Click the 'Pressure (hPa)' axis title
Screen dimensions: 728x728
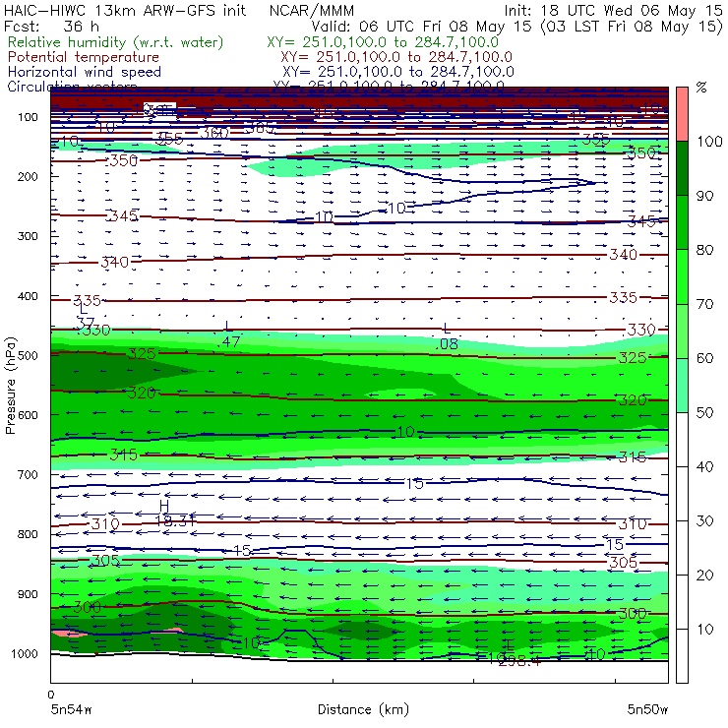click(11, 386)
